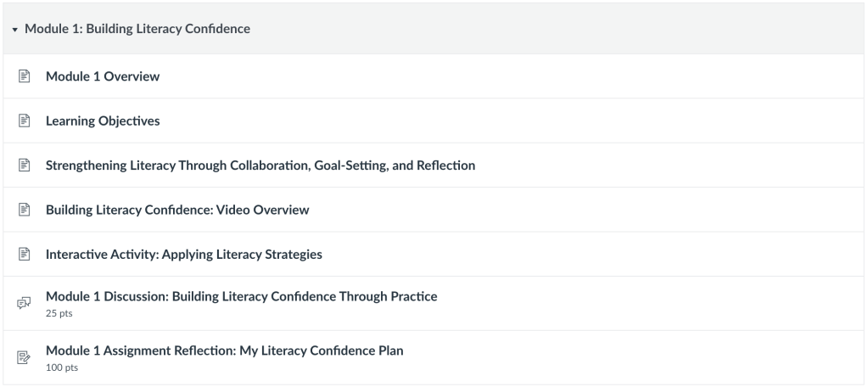Click the assignment icon for Assignment Reflection
This screenshot has width=868, height=387.
(x=24, y=357)
